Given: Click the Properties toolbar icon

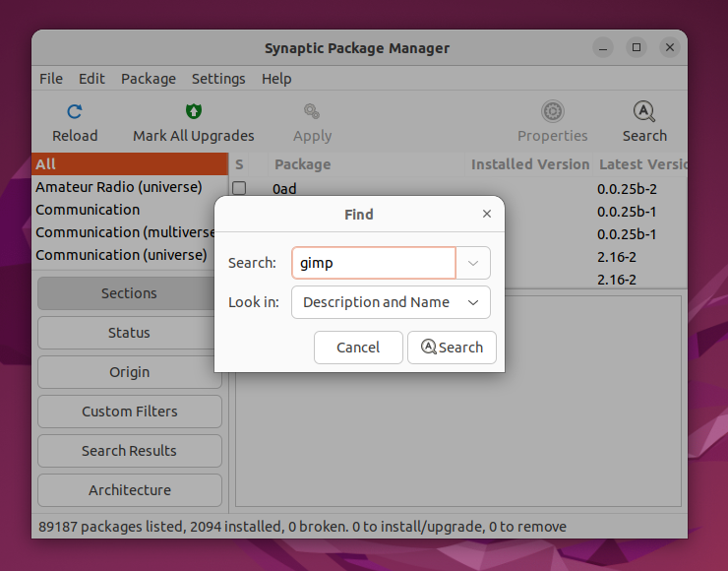Looking at the screenshot, I should 553,111.
